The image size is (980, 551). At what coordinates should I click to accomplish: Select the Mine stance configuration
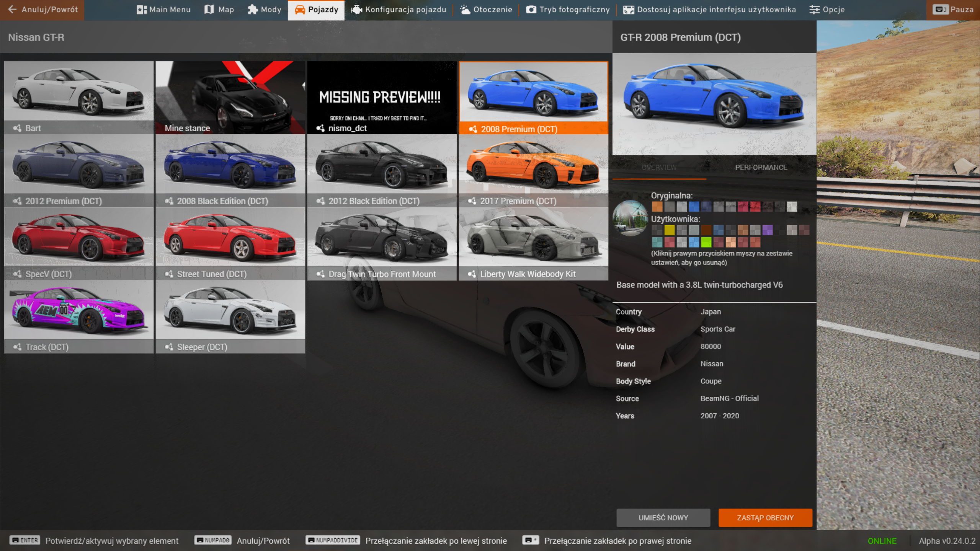(230, 98)
